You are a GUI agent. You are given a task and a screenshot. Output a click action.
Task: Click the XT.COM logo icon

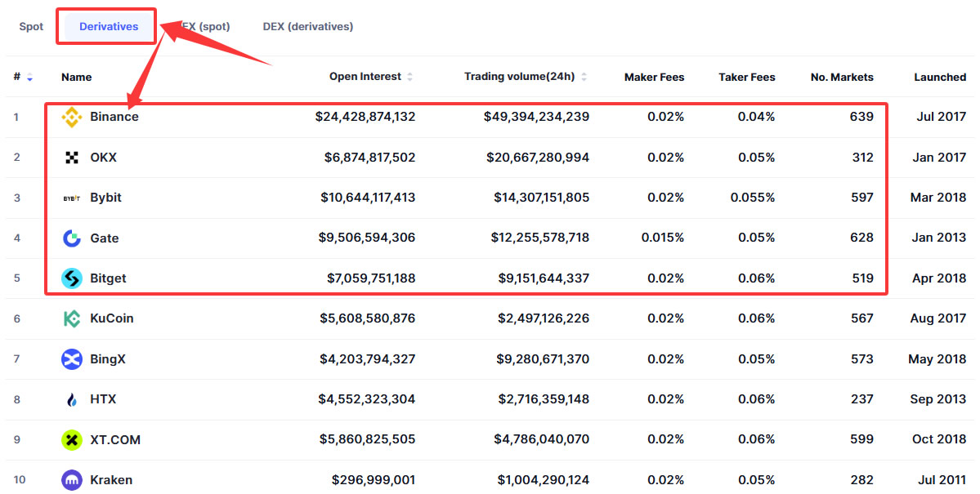[x=72, y=440]
